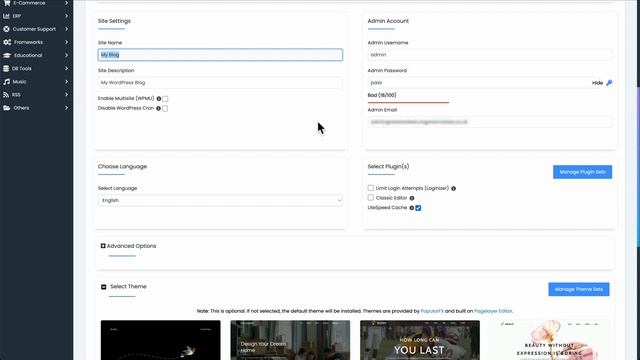Open Educational sidebar menu item
Viewport: 640px width, 360px height.
click(36, 55)
